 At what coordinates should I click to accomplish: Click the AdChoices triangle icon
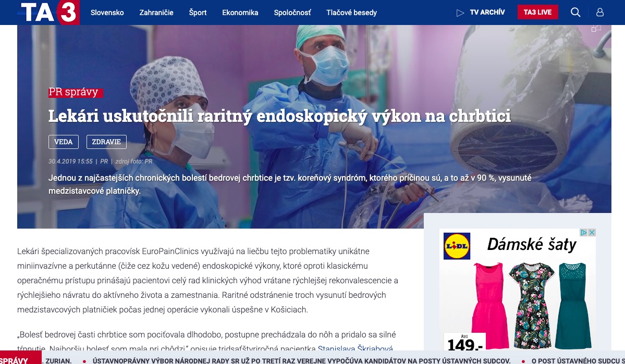[x=583, y=232]
